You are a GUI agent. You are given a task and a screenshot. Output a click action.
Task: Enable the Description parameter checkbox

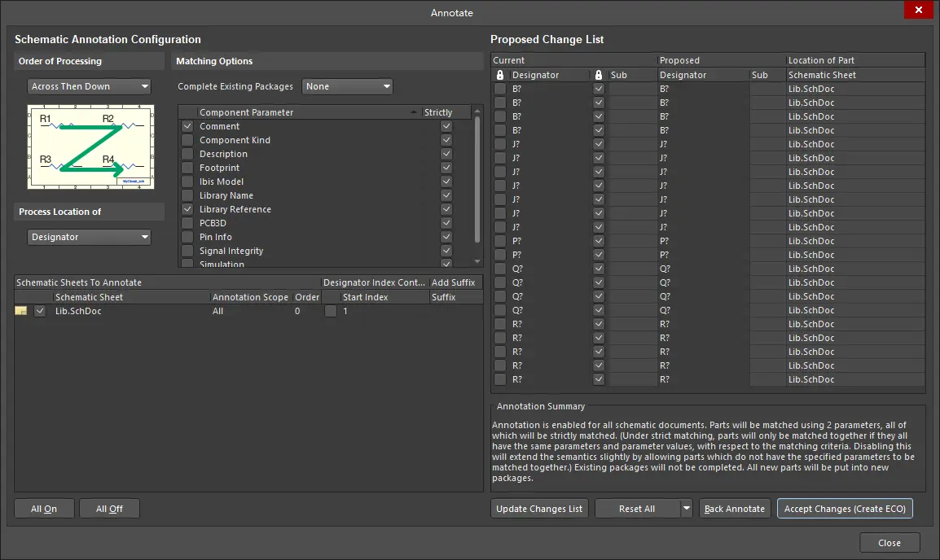[x=187, y=154]
